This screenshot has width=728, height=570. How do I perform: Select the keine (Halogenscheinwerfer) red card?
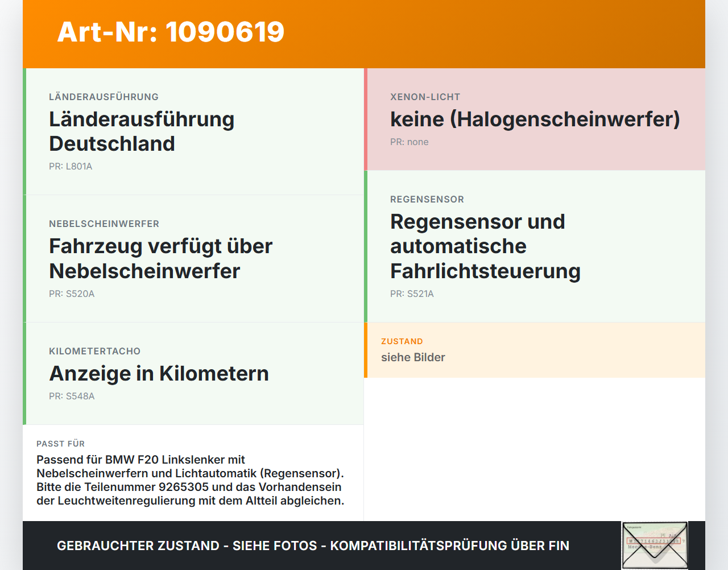[x=535, y=119]
